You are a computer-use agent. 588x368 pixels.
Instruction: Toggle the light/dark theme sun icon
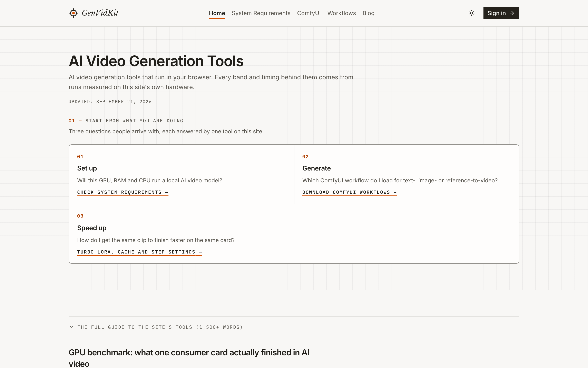pos(471,13)
